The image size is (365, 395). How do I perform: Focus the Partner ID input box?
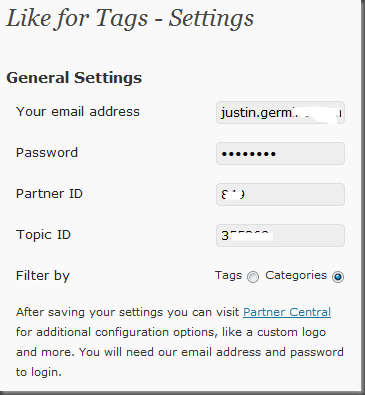point(280,194)
